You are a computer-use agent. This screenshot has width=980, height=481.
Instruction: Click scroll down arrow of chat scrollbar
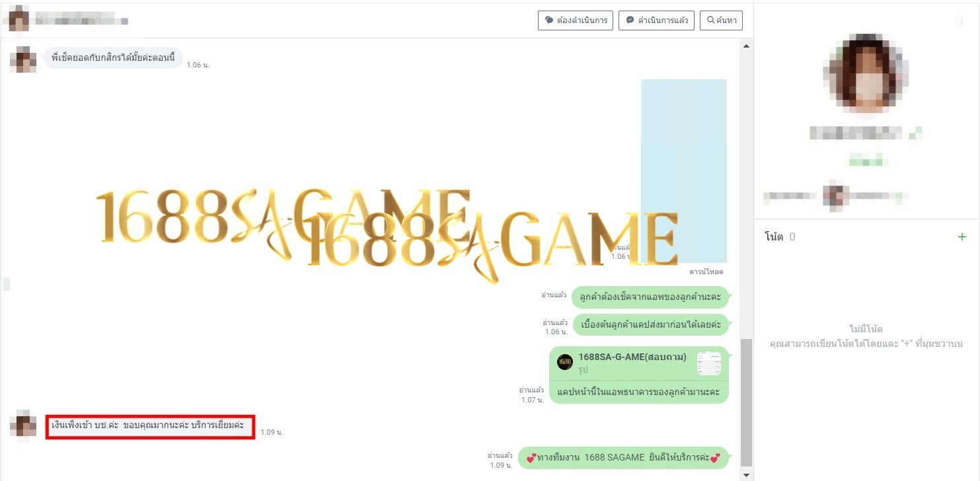pyautogui.click(x=747, y=475)
